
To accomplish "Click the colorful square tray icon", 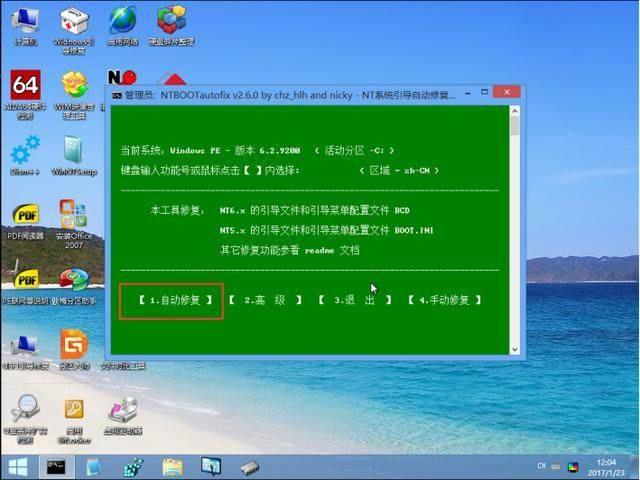I will 573,467.
